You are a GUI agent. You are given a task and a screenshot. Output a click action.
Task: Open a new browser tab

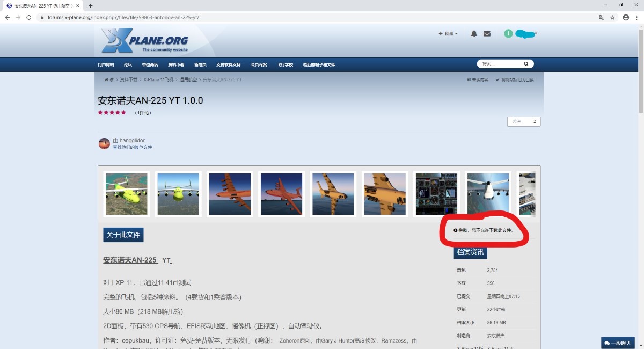coord(90,5)
